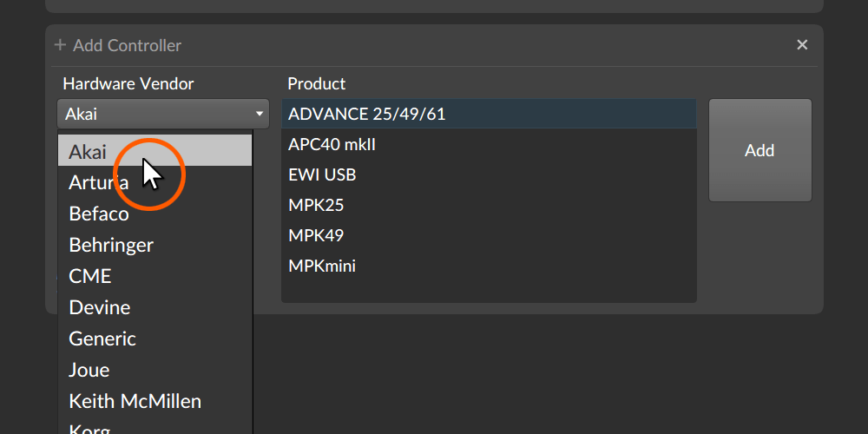Select Akai in the vendor list
This screenshot has width=868, height=434.
pos(155,151)
